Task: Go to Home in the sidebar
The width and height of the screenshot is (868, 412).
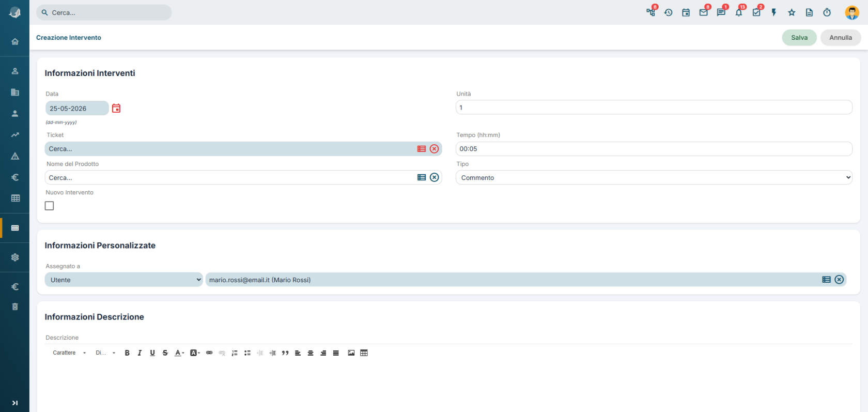Action: click(x=15, y=41)
